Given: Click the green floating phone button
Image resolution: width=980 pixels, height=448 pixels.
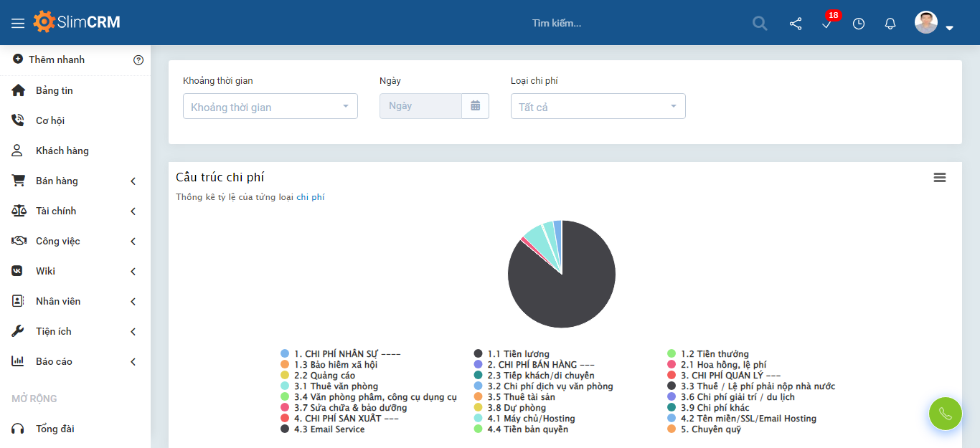Looking at the screenshot, I should coord(945,414).
